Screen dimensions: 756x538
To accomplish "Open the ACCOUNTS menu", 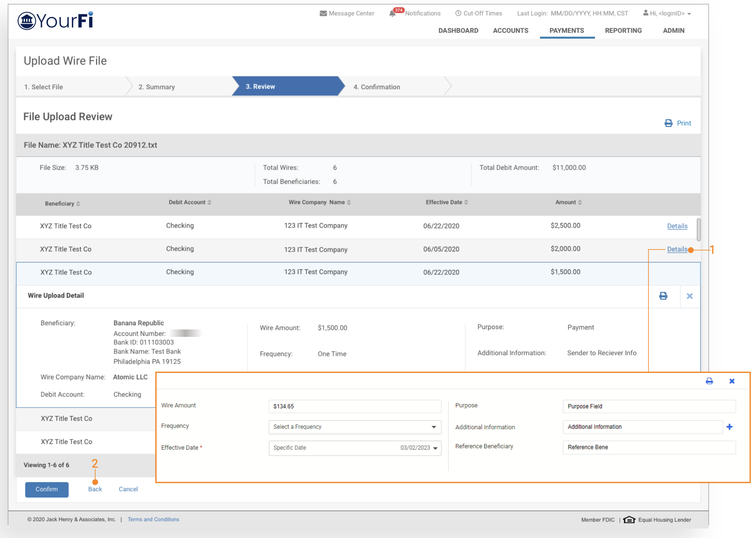I will click(510, 30).
